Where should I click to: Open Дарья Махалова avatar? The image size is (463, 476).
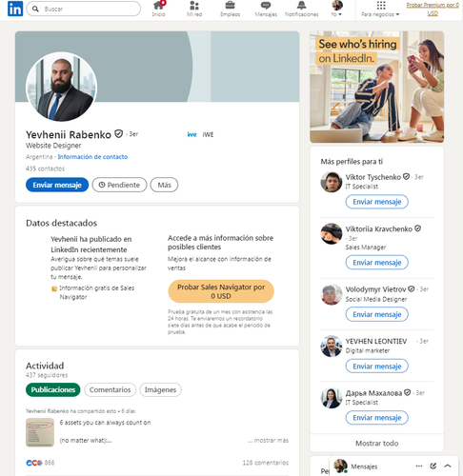[x=332, y=398]
